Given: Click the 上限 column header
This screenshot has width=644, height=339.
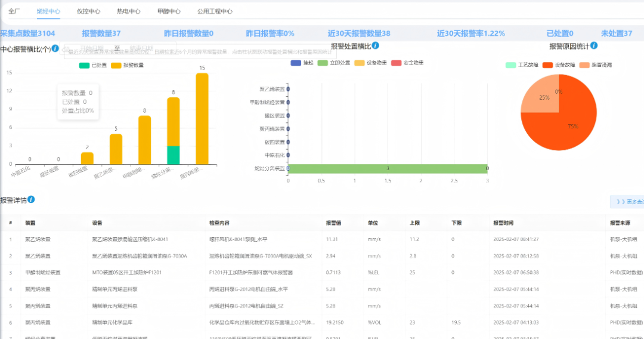Looking at the screenshot, I should point(415,223).
